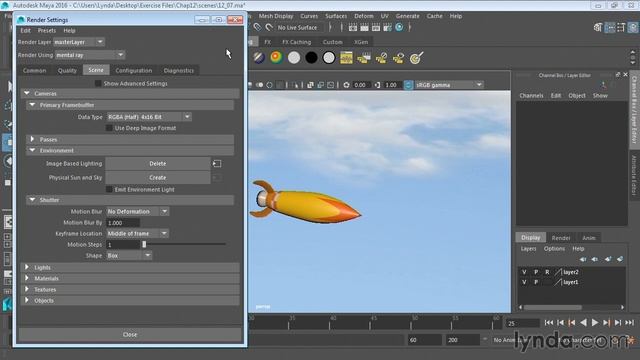Select the white outlined sphere shelf icon
Image resolution: width=640 pixels, height=360 pixels.
(329, 58)
